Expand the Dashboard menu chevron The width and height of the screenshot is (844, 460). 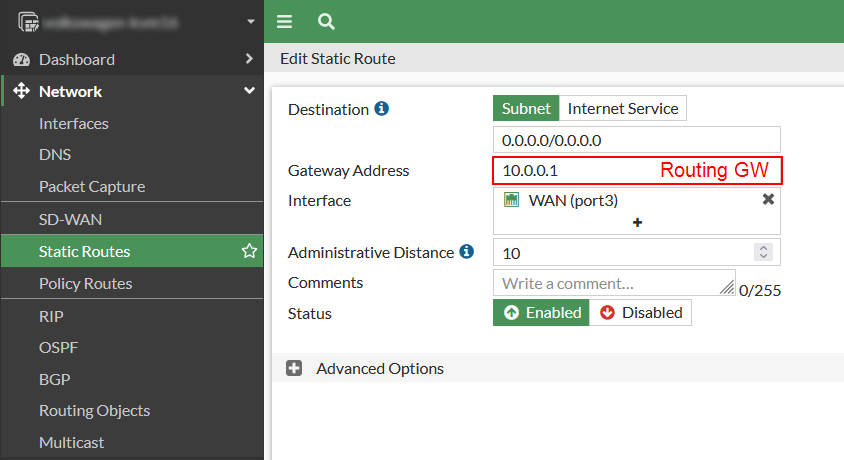click(249, 59)
